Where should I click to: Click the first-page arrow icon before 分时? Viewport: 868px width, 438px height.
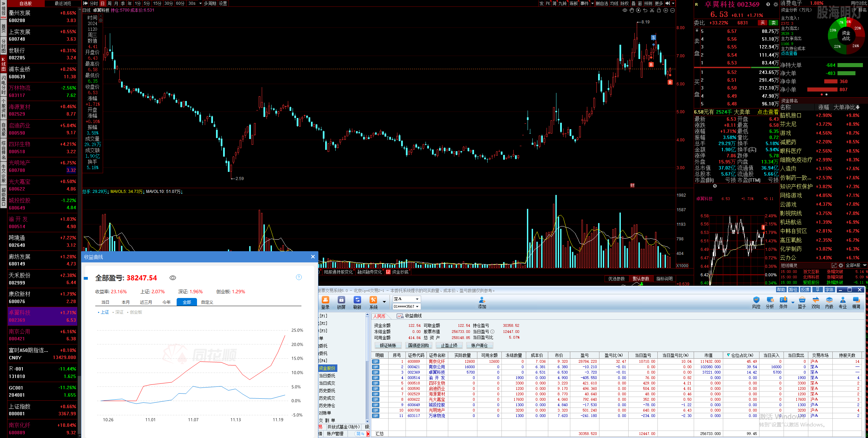tap(85, 3)
